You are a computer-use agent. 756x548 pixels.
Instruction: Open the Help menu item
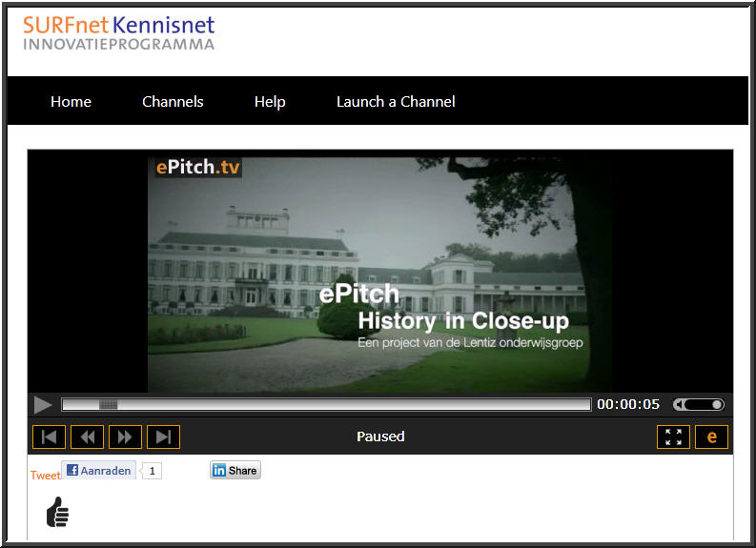(270, 102)
